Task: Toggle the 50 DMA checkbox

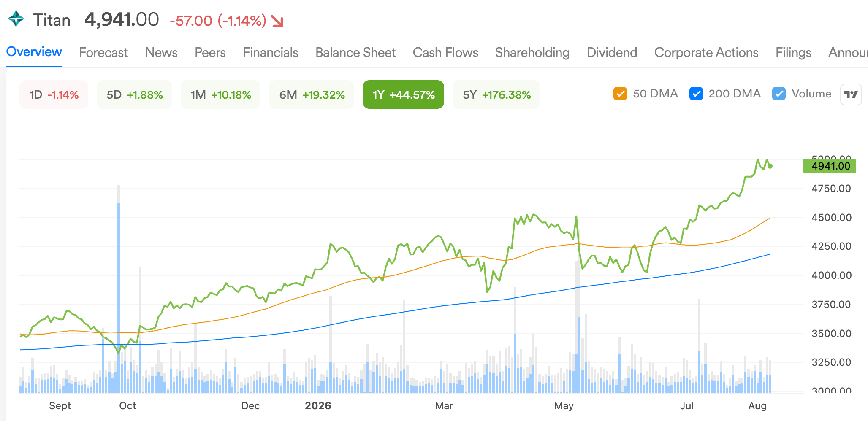Action: [620, 94]
